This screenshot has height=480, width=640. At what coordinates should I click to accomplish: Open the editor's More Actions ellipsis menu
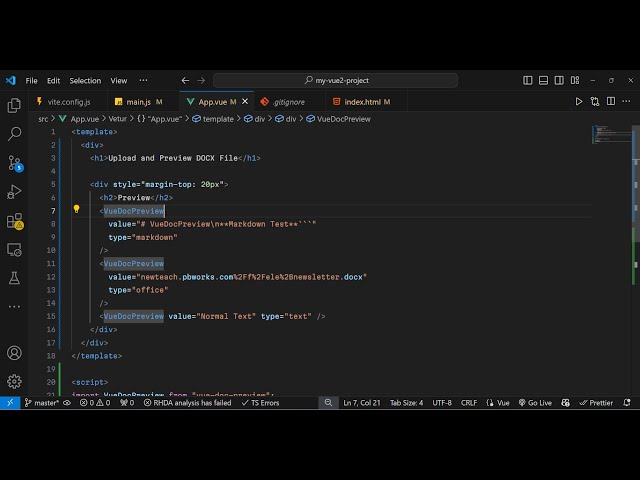pyautogui.click(x=626, y=101)
